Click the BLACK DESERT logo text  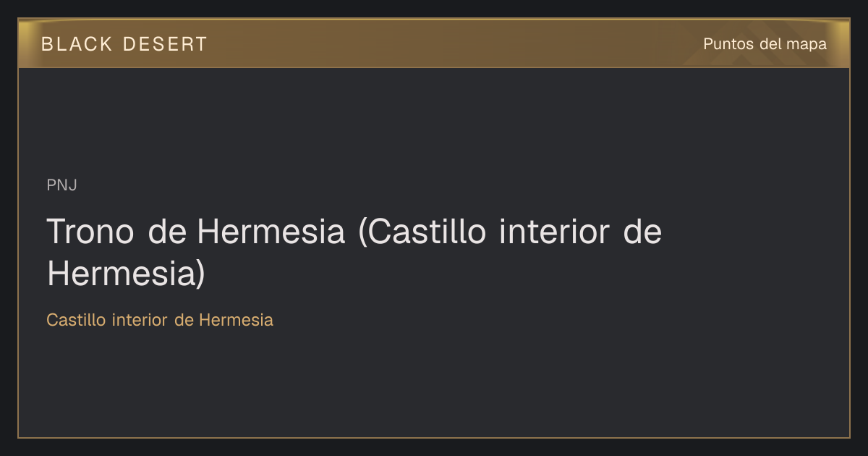point(124,44)
